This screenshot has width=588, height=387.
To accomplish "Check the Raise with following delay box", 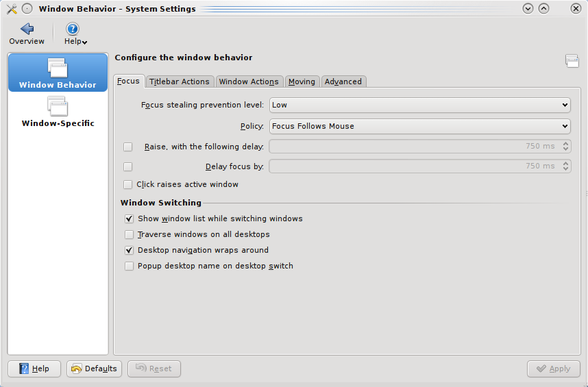I will point(128,147).
